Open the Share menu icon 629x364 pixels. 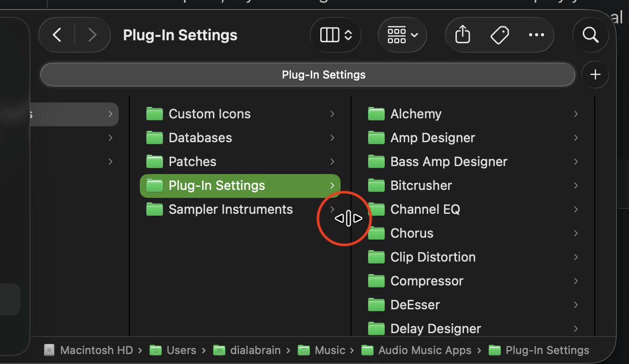(x=462, y=35)
